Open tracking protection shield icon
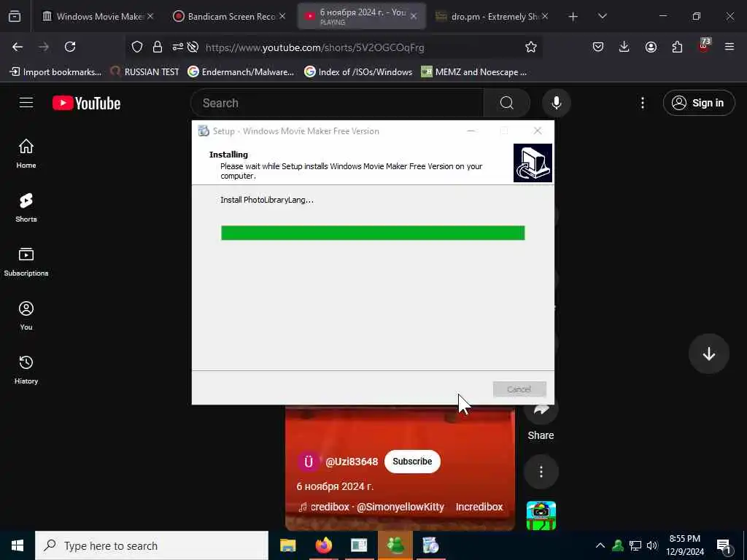Screen dimensions: 747x560 (137, 47)
